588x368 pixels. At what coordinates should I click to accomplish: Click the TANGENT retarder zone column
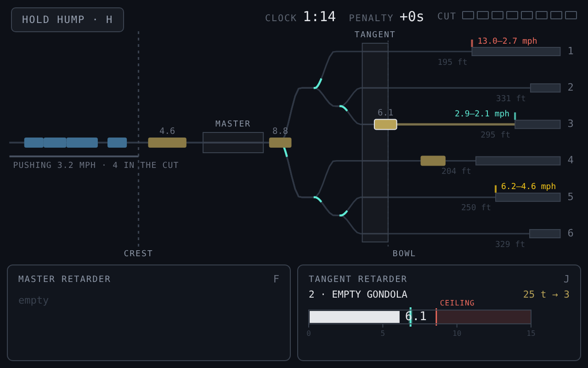click(375, 143)
